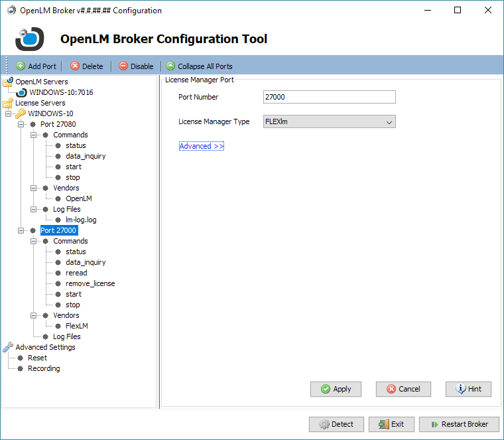The image size is (504, 440).
Task: Open the Hint help button
Action: (468, 389)
